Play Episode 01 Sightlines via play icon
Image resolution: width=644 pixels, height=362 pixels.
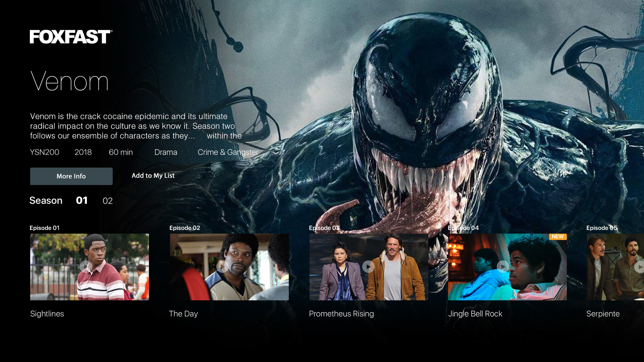click(86, 267)
